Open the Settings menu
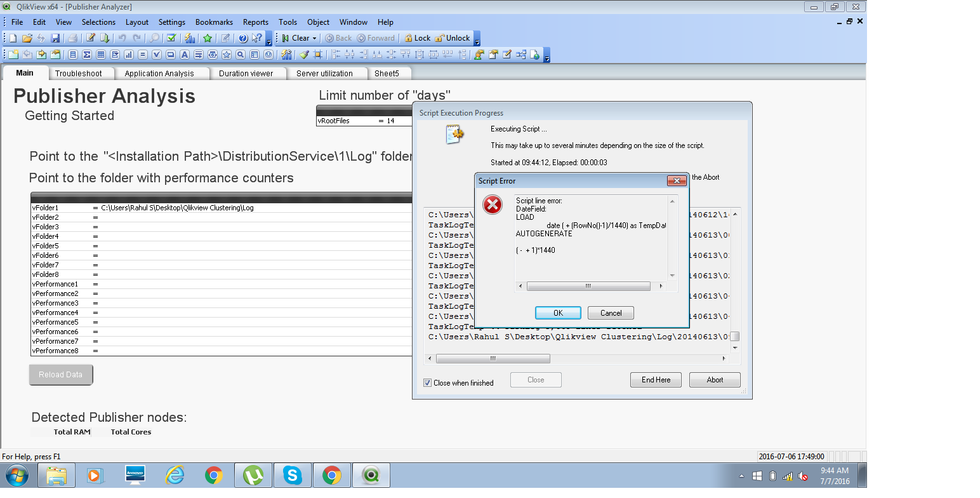Viewport: 980px width, 498px height. 172,22
